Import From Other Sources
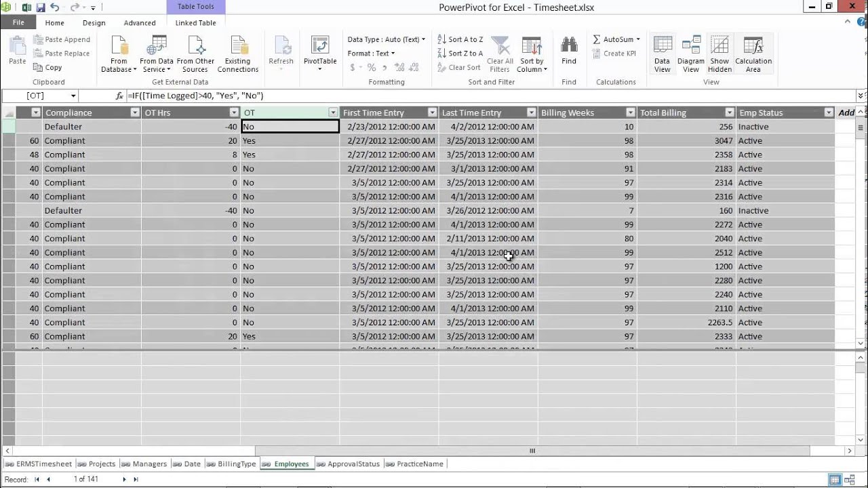The width and height of the screenshot is (868, 488). pyautogui.click(x=195, y=54)
